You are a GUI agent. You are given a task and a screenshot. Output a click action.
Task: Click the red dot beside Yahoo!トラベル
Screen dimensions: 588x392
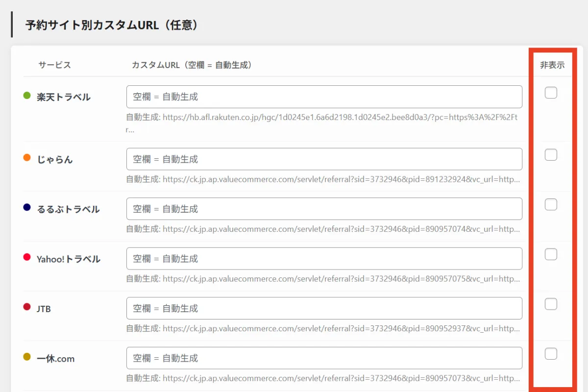tap(27, 257)
